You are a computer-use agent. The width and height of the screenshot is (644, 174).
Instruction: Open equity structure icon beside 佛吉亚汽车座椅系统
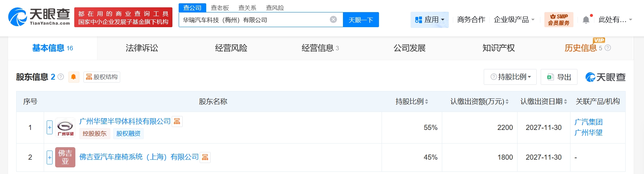click(205, 157)
